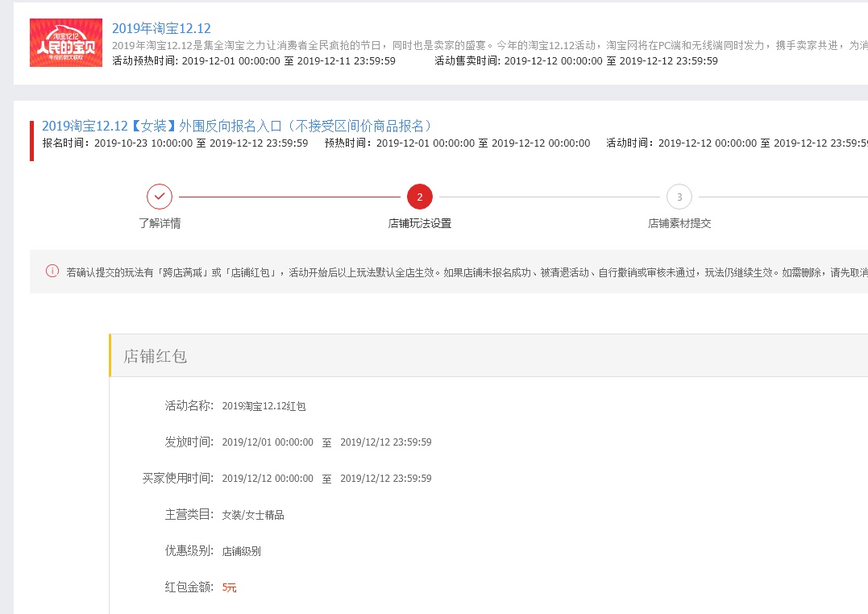Click the checkmark step icon for 了解详情
The width and height of the screenshot is (868, 614).
(x=160, y=197)
